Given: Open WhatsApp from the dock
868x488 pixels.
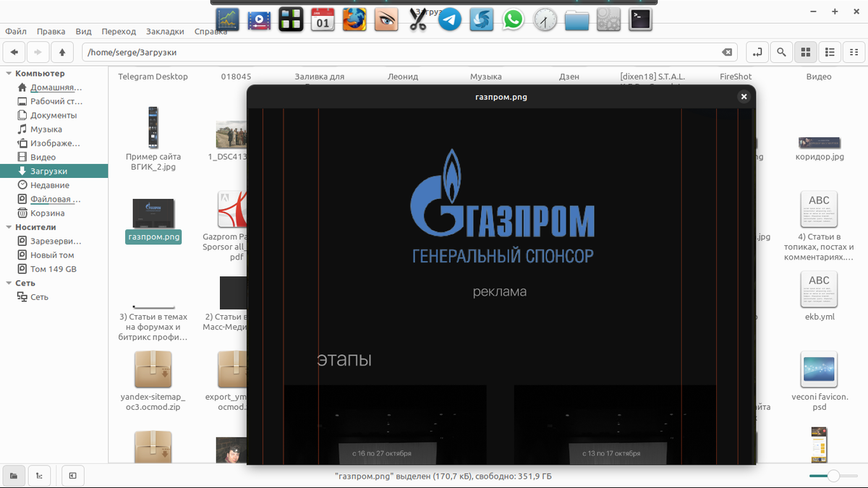Looking at the screenshot, I should [x=514, y=20].
